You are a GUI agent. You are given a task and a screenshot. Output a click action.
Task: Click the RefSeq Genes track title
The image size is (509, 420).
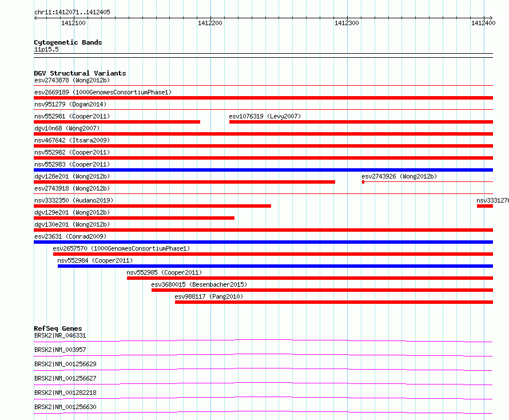[x=58, y=328]
